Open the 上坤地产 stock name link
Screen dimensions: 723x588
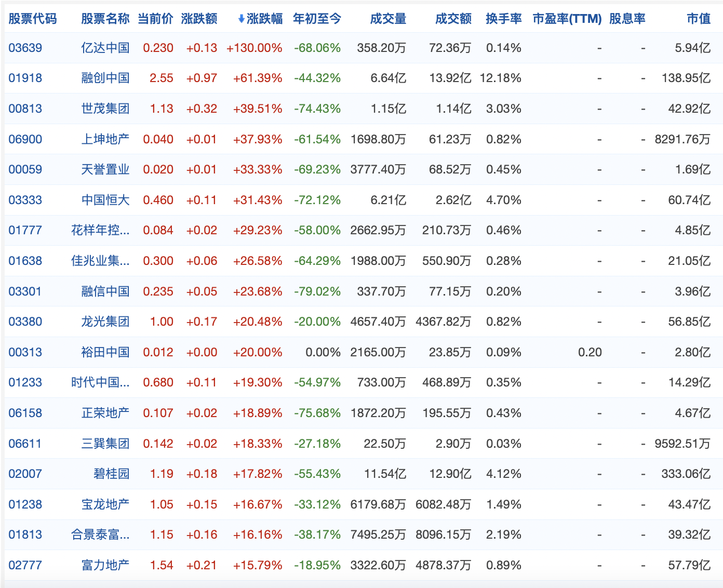105,139
